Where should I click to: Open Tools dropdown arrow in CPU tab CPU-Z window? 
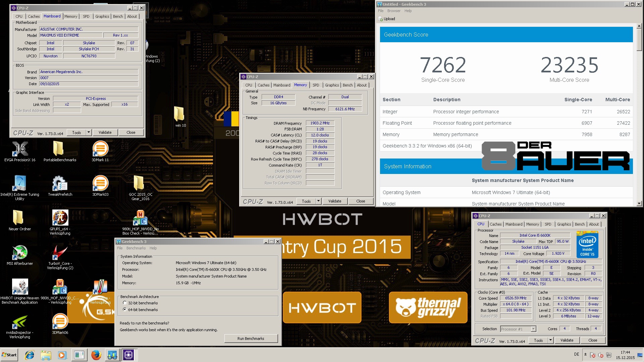(x=551, y=340)
